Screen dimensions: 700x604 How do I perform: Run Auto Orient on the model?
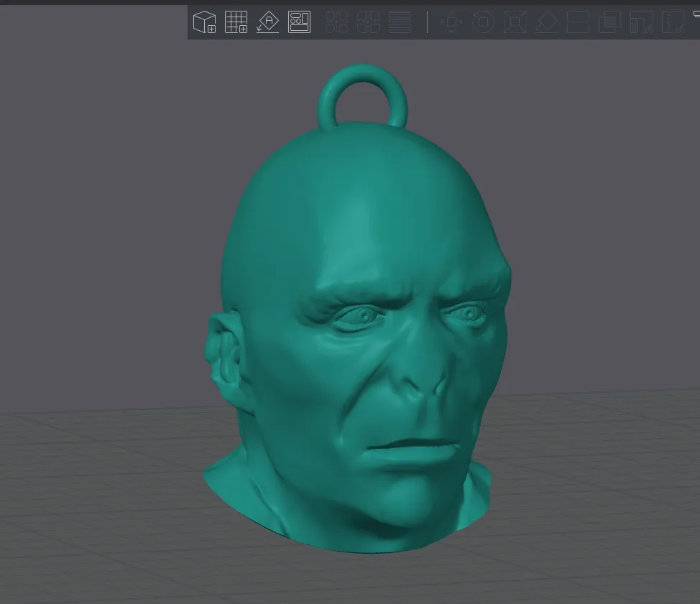click(x=268, y=22)
